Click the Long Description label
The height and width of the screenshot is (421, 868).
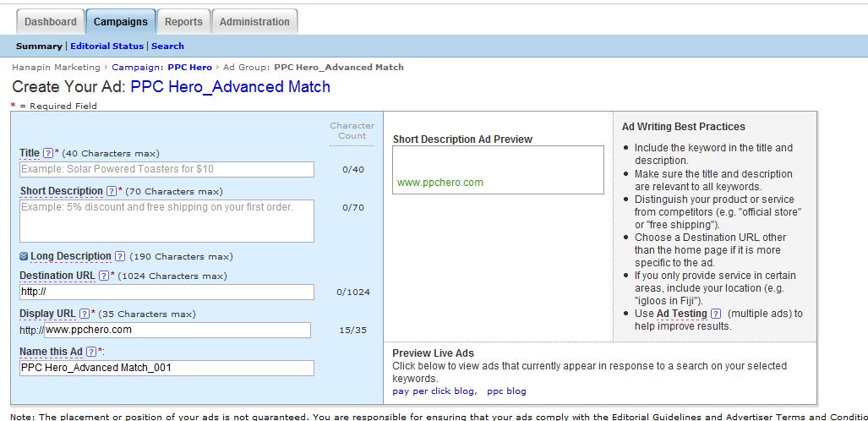pyautogui.click(x=71, y=256)
